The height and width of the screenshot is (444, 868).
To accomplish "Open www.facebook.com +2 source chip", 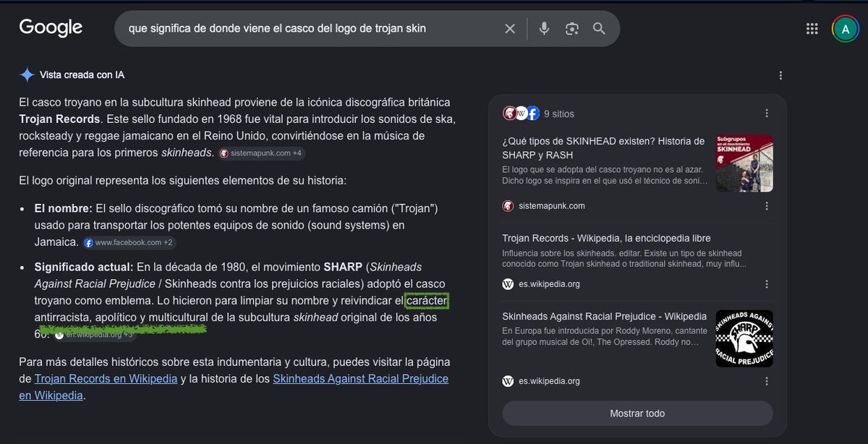I will 129,243.
